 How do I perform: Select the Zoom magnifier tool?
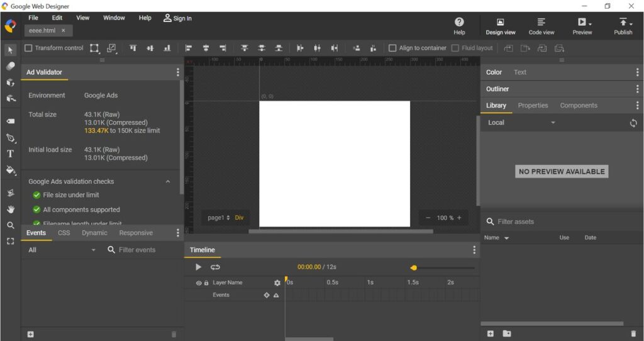tap(10, 225)
